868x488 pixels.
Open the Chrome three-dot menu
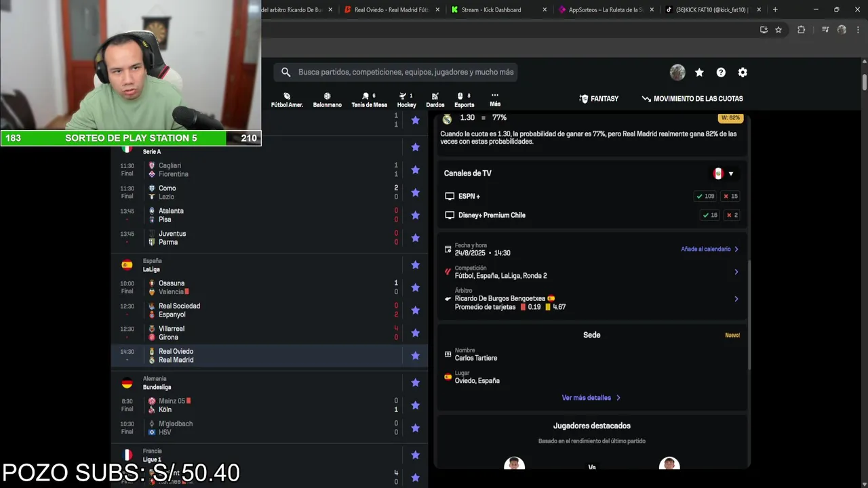click(858, 30)
